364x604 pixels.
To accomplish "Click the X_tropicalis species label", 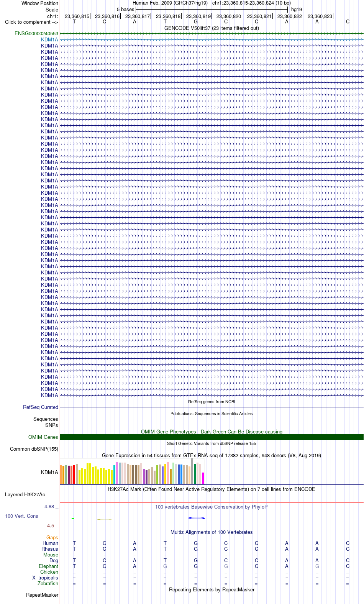I will (45, 578).
